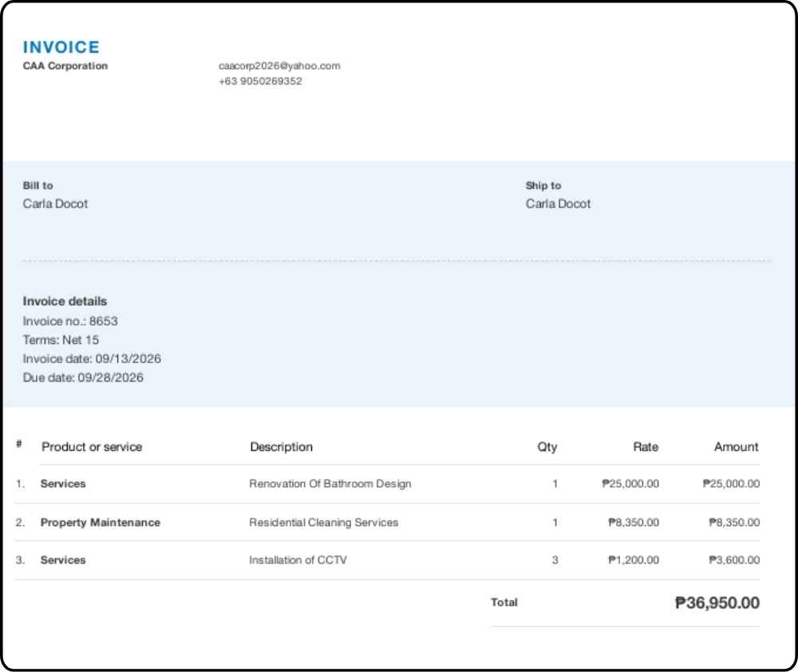Click the ₱25,000.00 value under Rate
Viewport: 798px width, 672px height.
click(x=630, y=484)
